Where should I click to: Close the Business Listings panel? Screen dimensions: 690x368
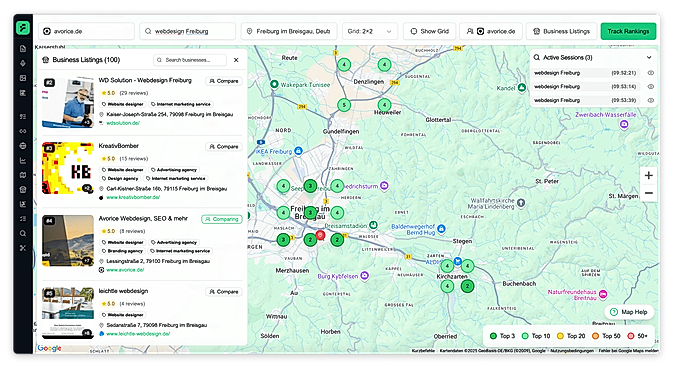tap(236, 60)
